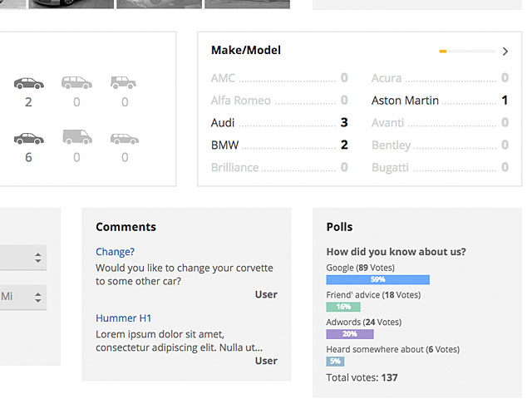Click the 'How did you know about us?' heading
532x399 pixels.
pyautogui.click(x=396, y=252)
